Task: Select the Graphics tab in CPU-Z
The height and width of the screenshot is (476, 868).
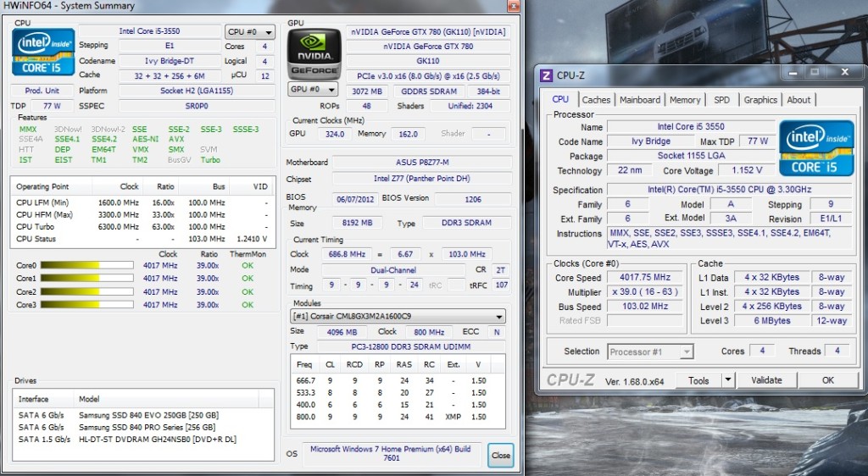Action: click(760, 100)
